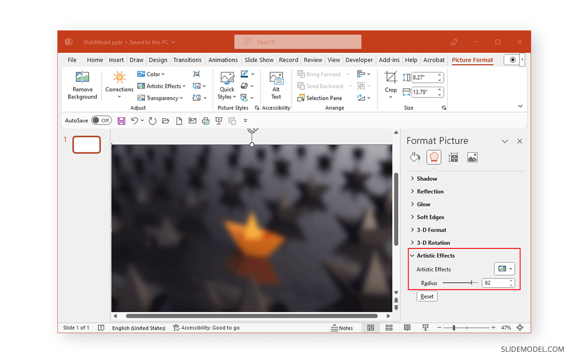Click the Reset button for Artistic Effects
The image size is (588, 364).
[426, 296]
